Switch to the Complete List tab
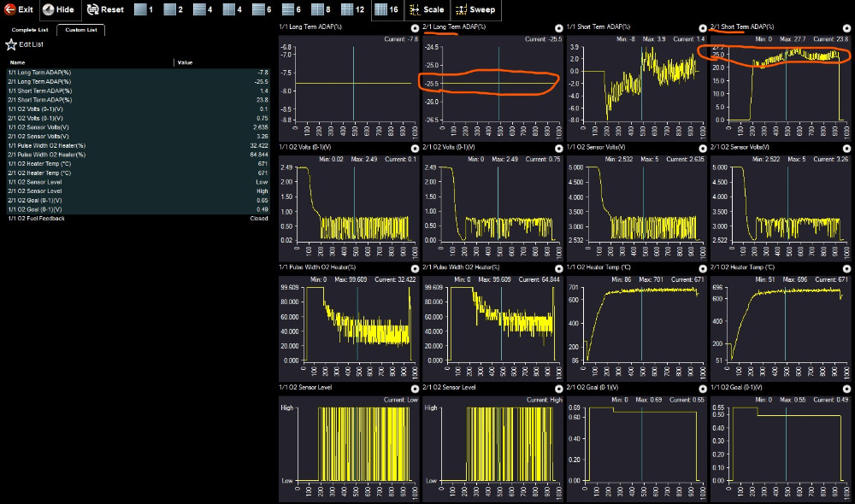 [28, 30]
